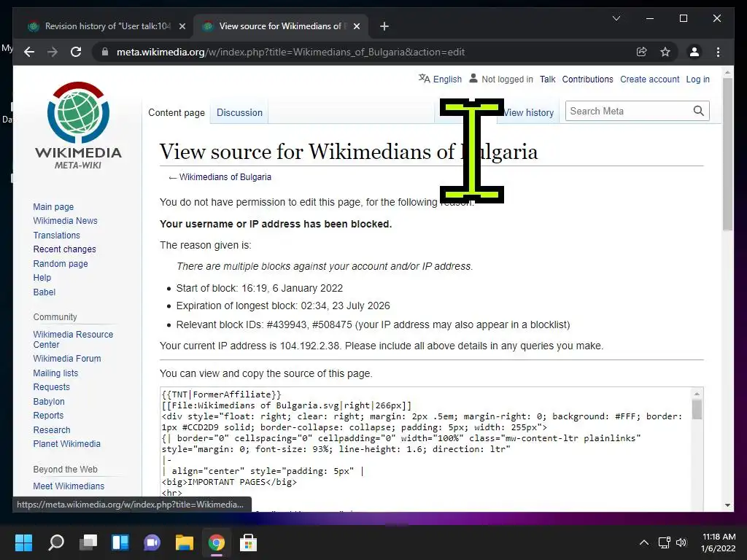Viewport: 747px width, 560px height.
Task: Visit Wikimedia Forum
Action: 67,359
